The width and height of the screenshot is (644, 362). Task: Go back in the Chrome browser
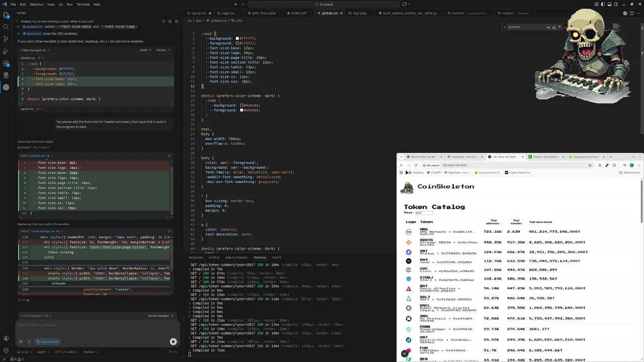(x=401, y=165)
